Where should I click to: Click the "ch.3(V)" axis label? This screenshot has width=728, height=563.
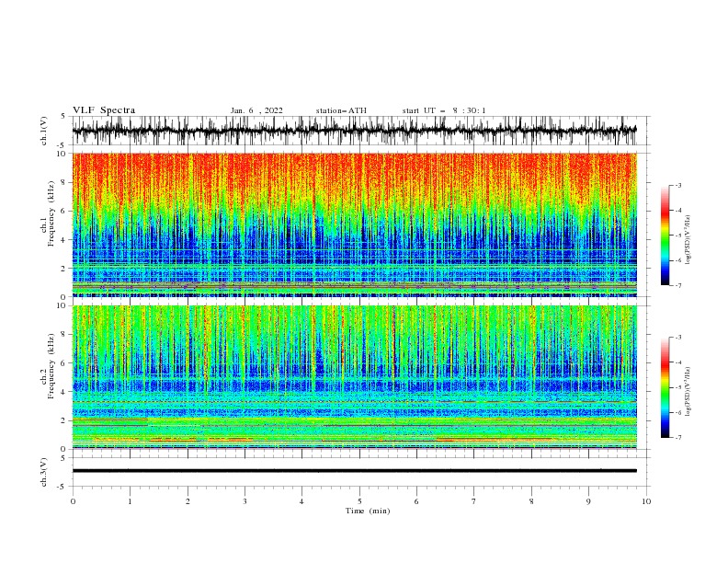click(43, 472)
